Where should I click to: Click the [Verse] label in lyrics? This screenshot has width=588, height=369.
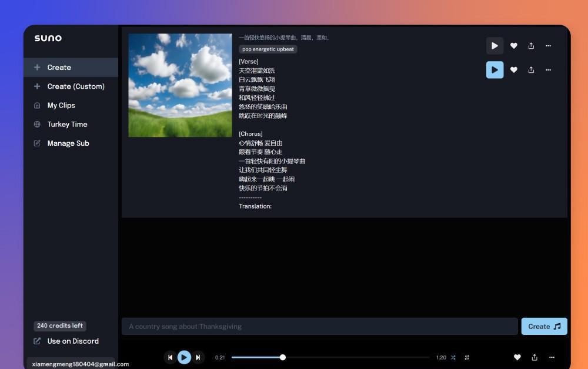(249, 62)
